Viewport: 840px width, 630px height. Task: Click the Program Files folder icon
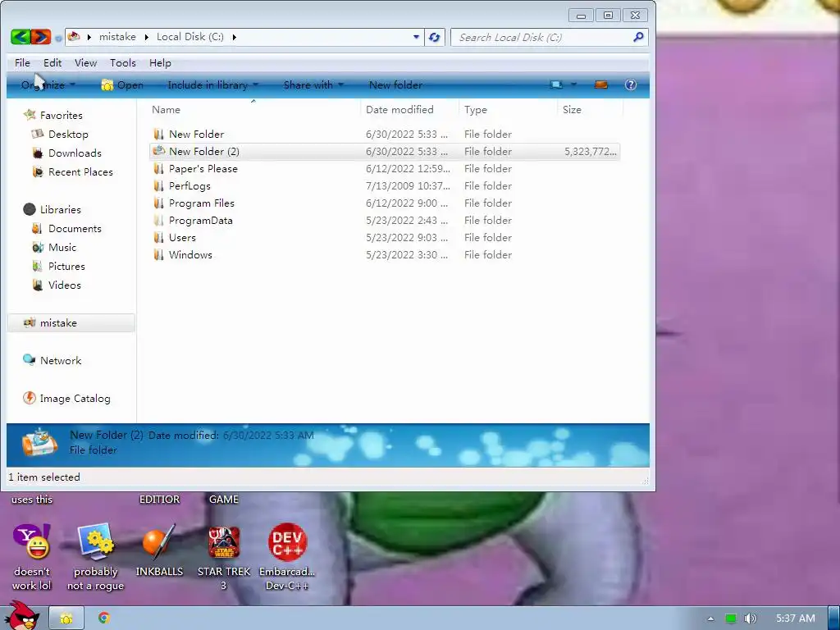click(158, 203)
